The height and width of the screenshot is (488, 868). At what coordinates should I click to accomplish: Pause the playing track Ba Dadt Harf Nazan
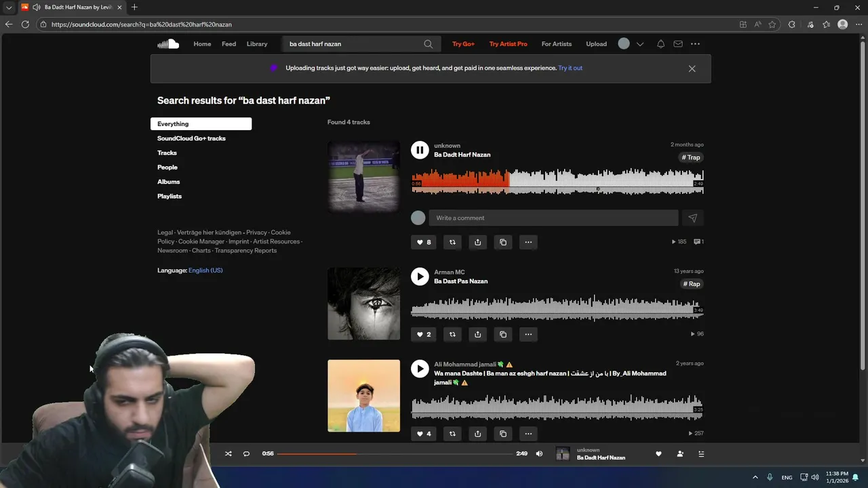pos(420,150)
